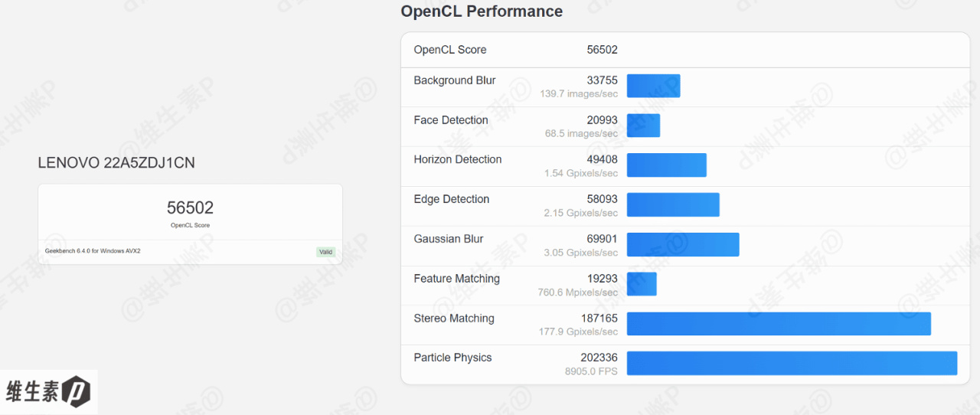980x415 pixels.
Task: Click the large 56502 score number
Action: pyautogui.click(x=190, y=207)
